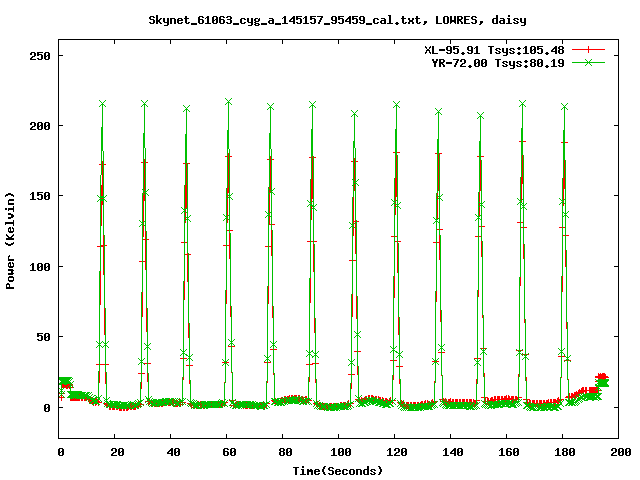Click the red data cluster at far right

click(601, 378)
